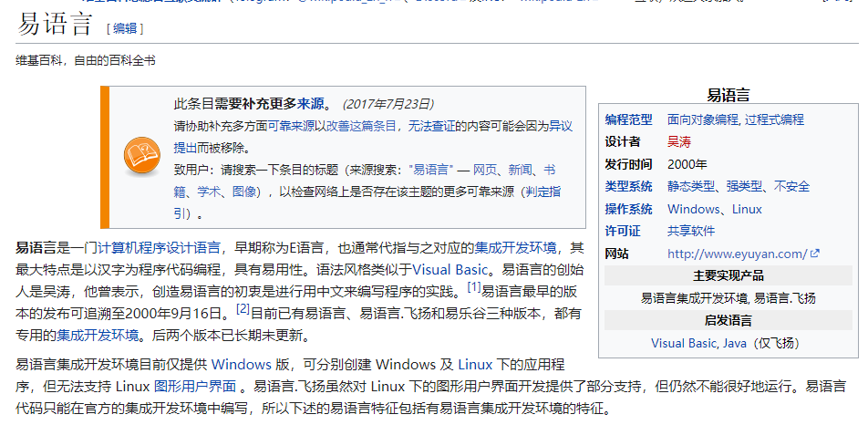Search sources via the 学术 link
The height and width of the screenshot is (425, 868).
click(210, 192)
